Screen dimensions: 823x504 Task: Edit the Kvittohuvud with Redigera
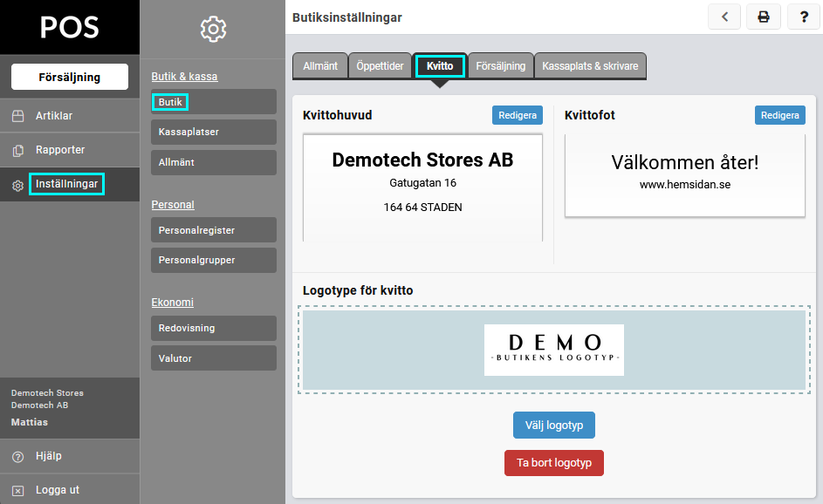tap(517, 115)
